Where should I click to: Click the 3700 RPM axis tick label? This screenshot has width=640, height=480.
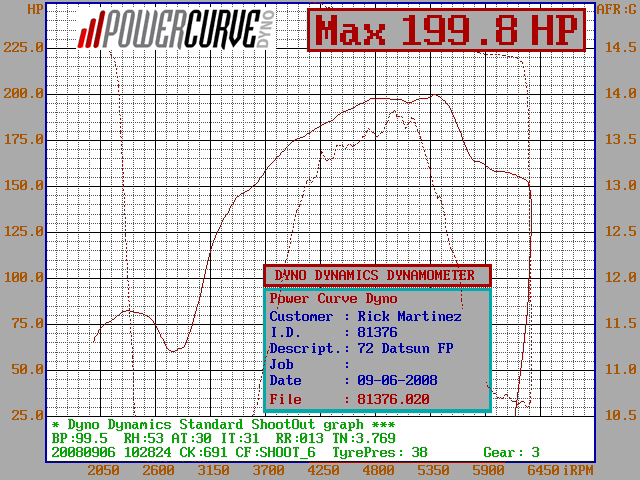(x=268, y=471)
